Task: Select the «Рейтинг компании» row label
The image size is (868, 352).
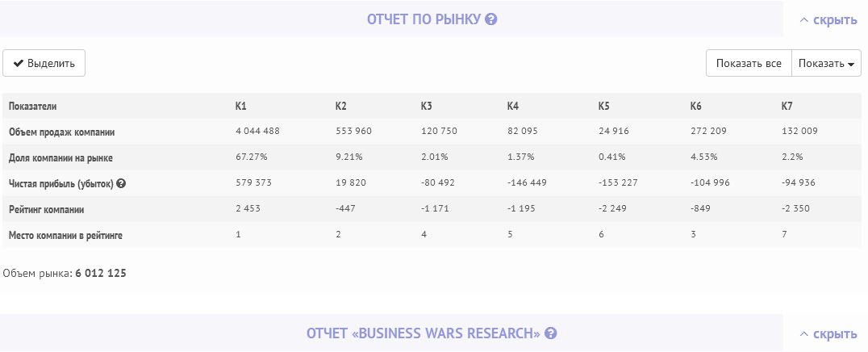Action: click(47, 209)
